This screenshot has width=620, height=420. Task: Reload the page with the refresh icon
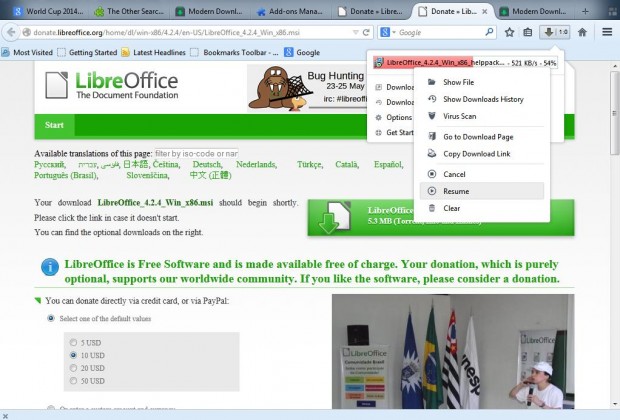coord(366,32)
